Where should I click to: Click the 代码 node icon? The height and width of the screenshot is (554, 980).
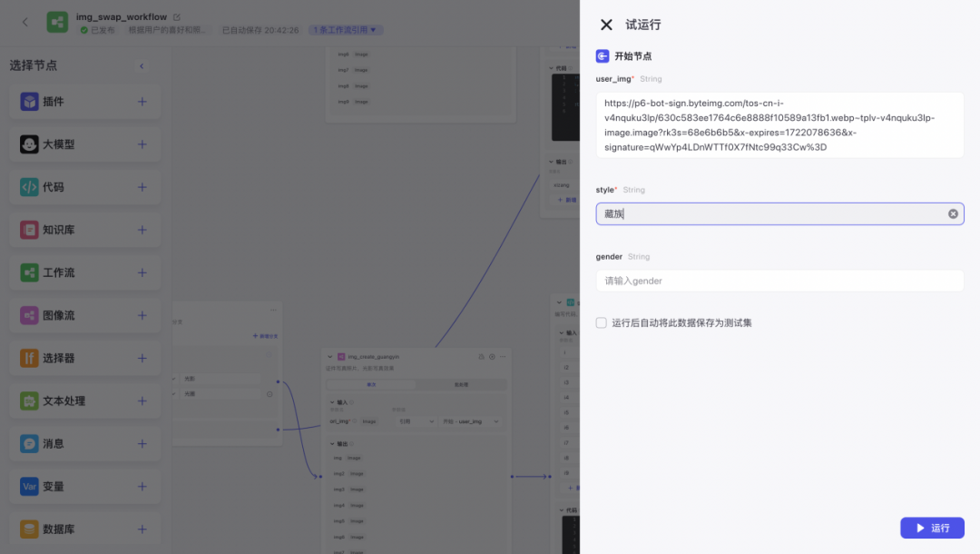pos(29,187)
